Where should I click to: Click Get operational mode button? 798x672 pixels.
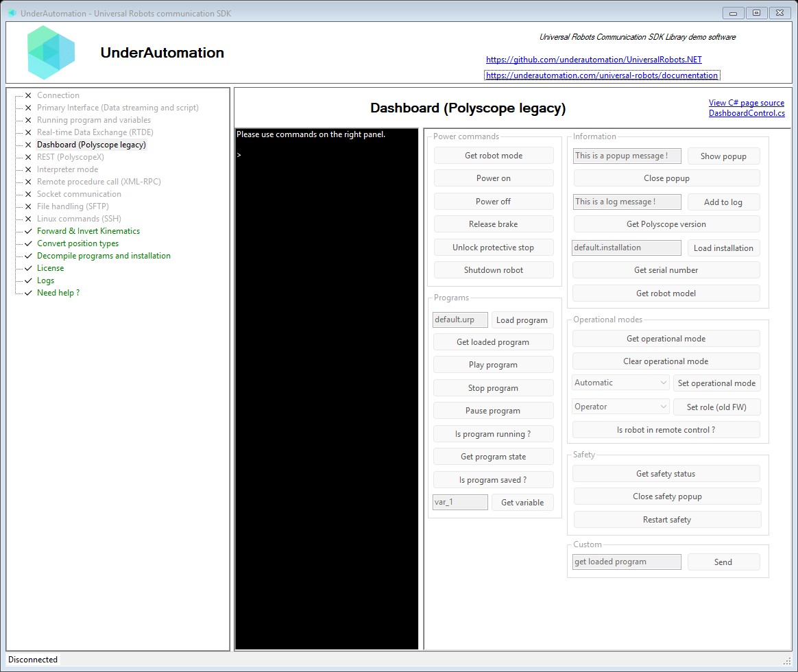[x=666, y=339]
